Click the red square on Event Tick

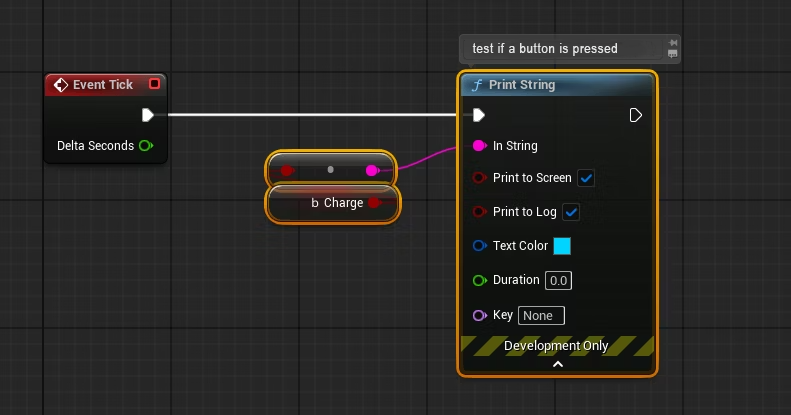pyautogui.click(x=154, y=84)
